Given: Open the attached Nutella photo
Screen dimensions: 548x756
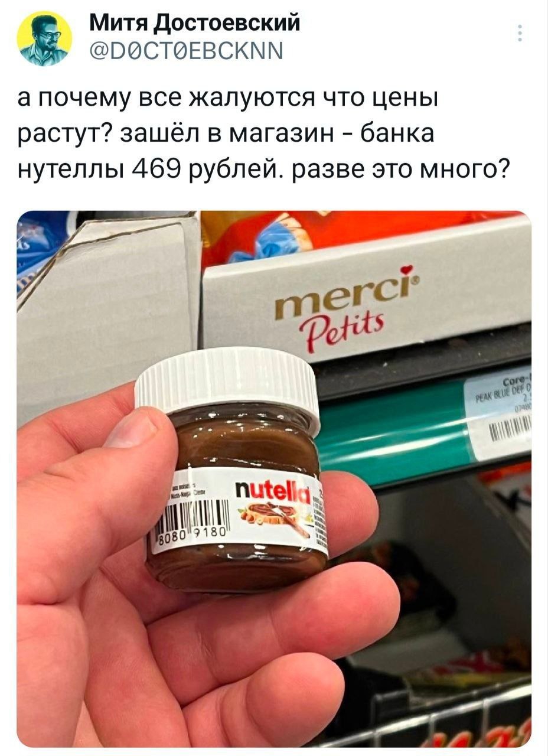Looking at the screenshot, I should point(274,478).
